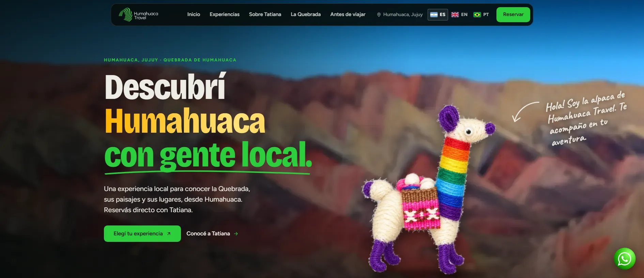The image size is (644, 278).
Task: Click the handwritten 'Hola! Soy la alpaca' note
Action: tap(586, 118)
